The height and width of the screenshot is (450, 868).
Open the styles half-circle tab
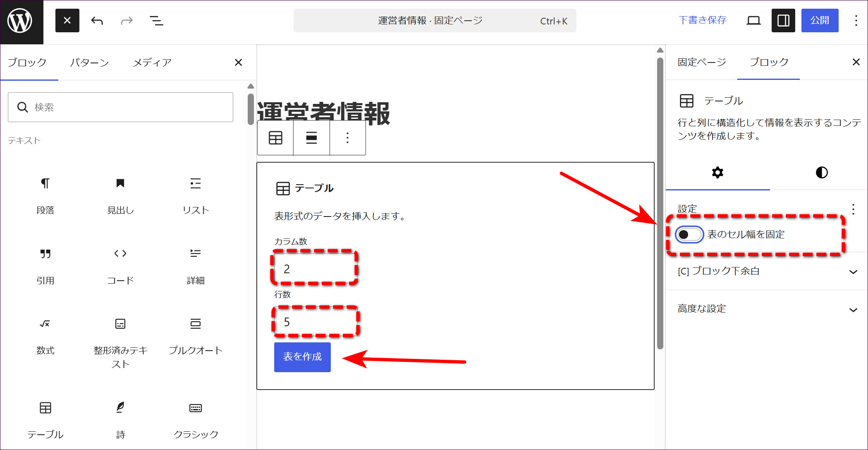[822, 173]
